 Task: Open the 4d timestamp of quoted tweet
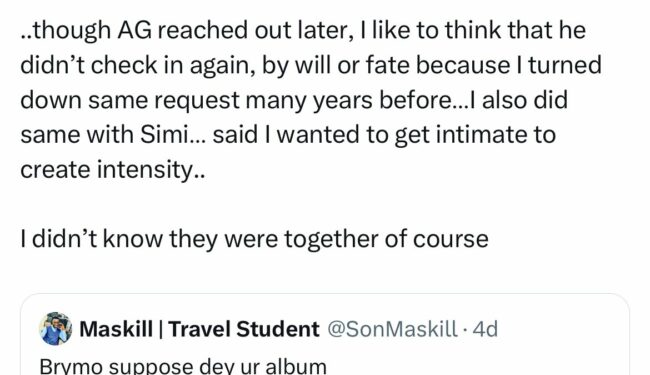coord(485,329)
